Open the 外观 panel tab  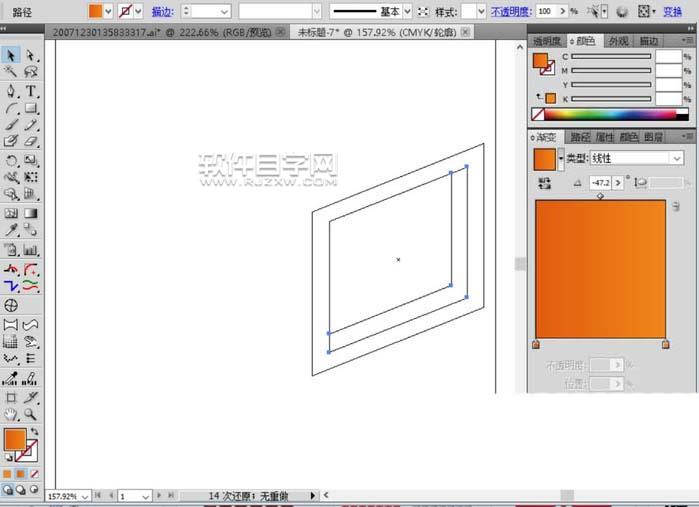click(x=619, y=41)
